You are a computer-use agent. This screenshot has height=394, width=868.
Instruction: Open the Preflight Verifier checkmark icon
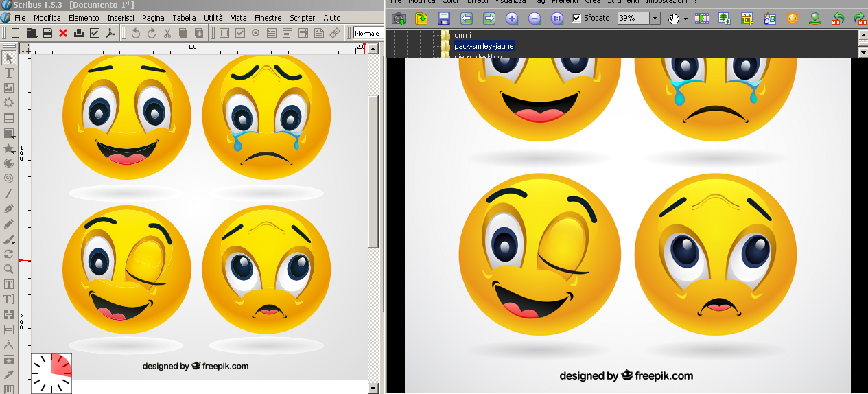pyautogui.click(x=95, y=32)
